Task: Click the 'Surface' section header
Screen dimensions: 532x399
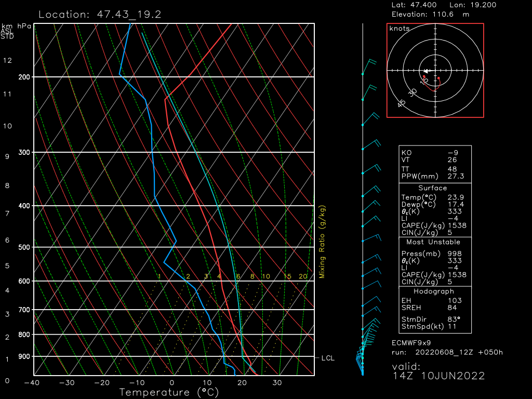Action: (x=432, y=188)
